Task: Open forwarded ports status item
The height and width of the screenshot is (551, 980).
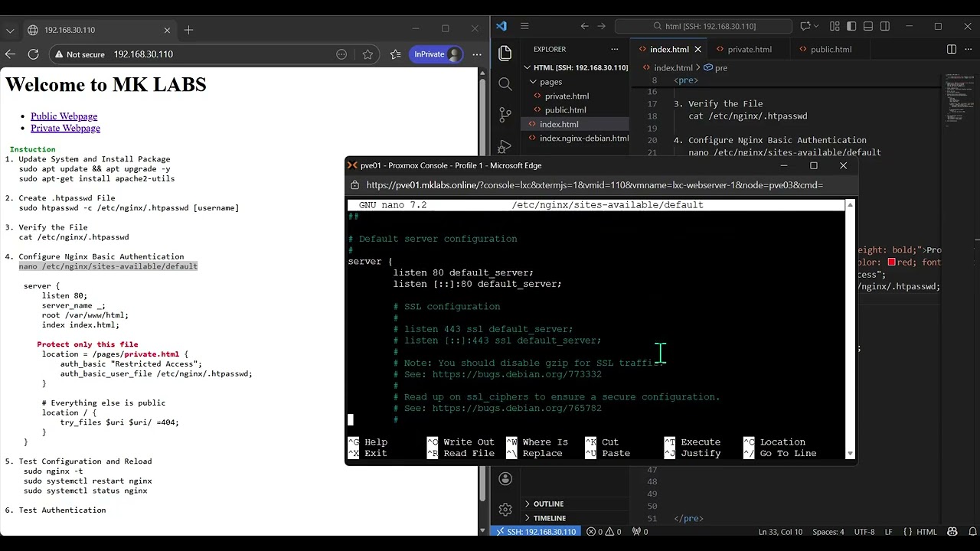Action: coord(640,532)
